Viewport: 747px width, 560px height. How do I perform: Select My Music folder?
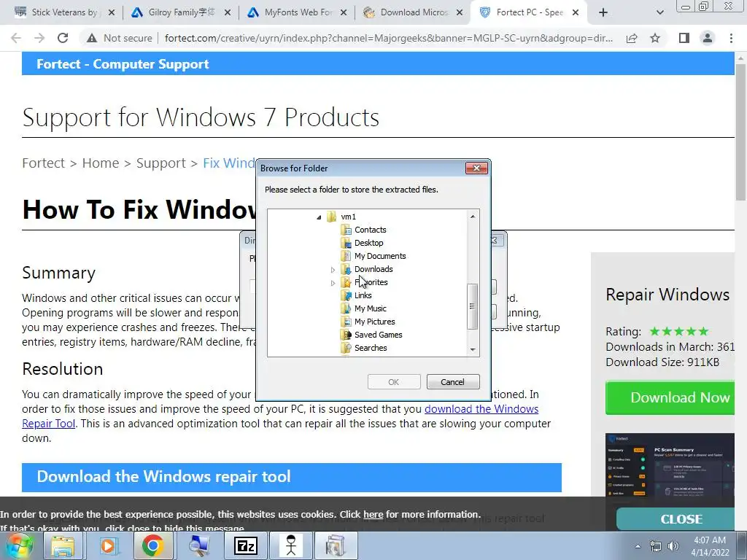click(370, 308)
